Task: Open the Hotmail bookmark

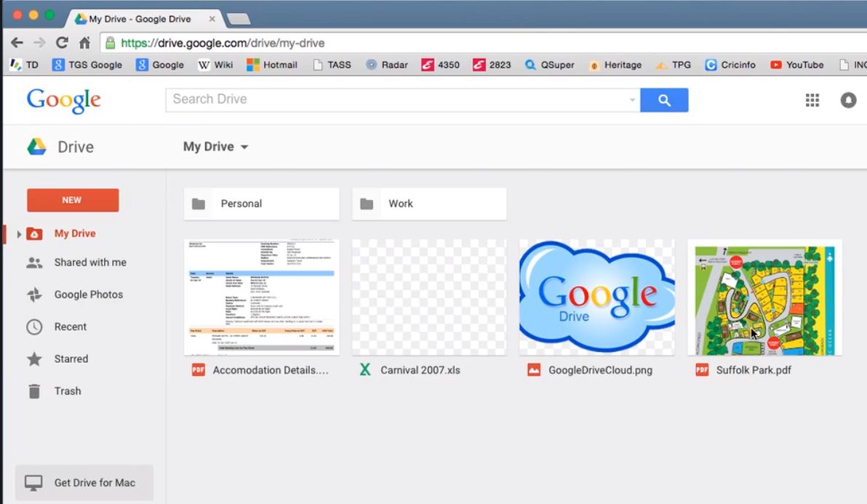Action: 271,65
